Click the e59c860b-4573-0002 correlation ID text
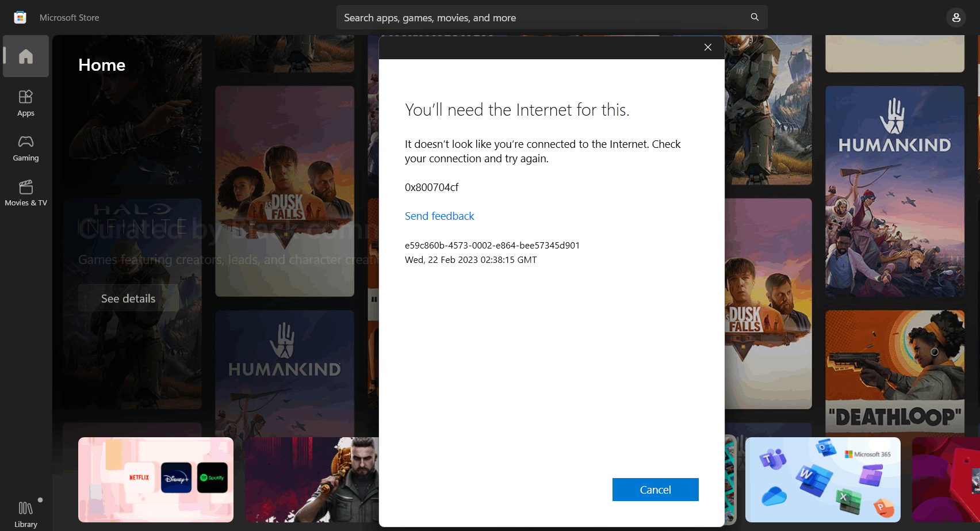The height and width of the screenshot is (531, 980). point(492,245)
